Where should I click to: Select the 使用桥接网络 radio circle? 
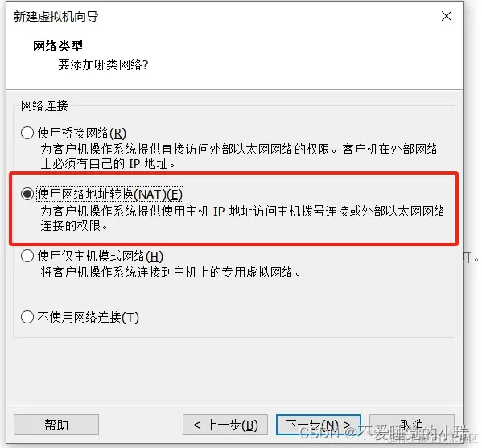point(27,133)
